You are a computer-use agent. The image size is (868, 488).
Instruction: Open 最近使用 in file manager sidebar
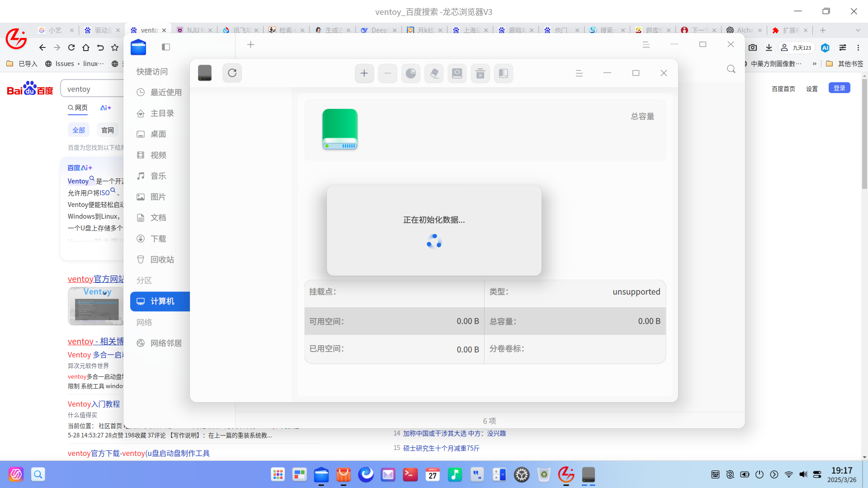160,92
